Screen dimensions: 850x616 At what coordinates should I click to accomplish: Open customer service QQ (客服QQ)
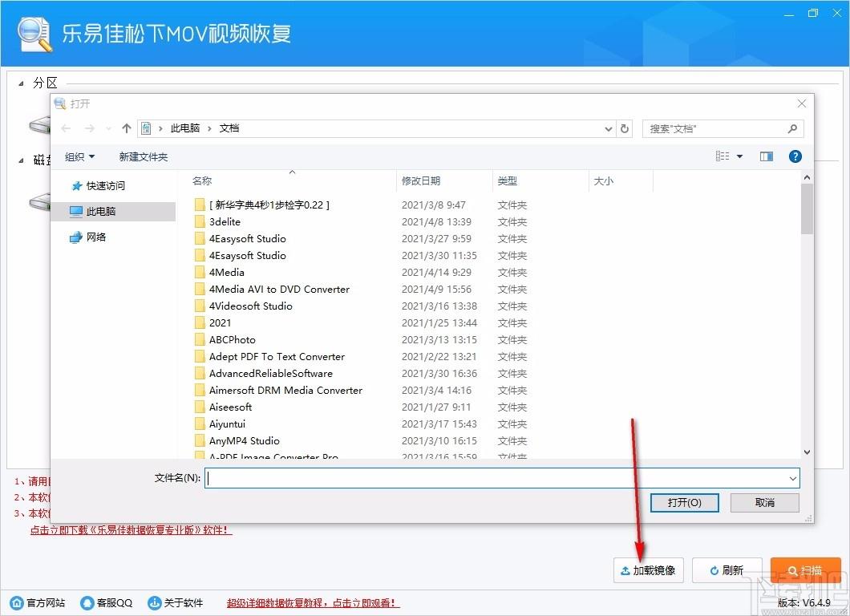[x=106, y=602]
